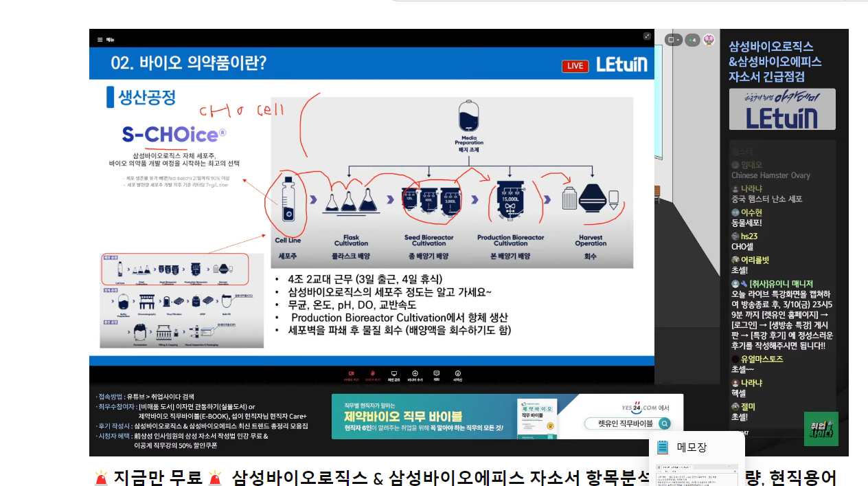The width and height of the screenshot is (868, 486).
Task: Click chat message '헥셀'
Action: coord(739,393)
